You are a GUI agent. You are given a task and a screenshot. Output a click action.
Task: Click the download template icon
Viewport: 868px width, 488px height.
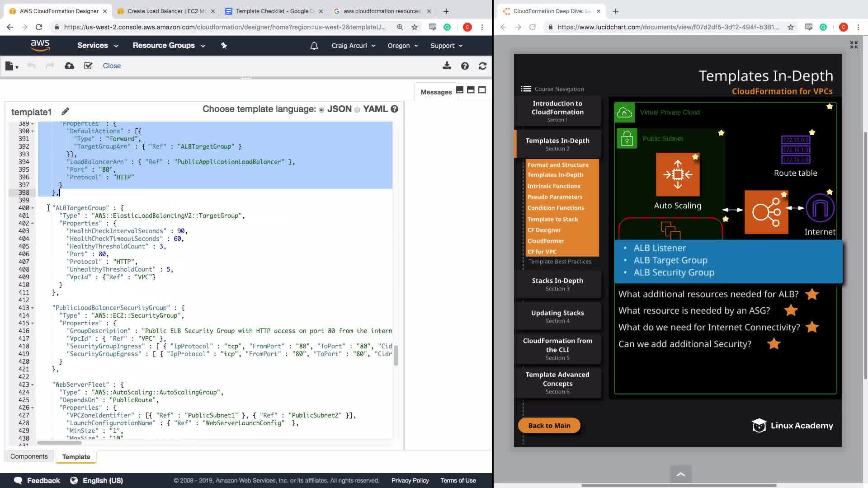click(x=447, y=66)
